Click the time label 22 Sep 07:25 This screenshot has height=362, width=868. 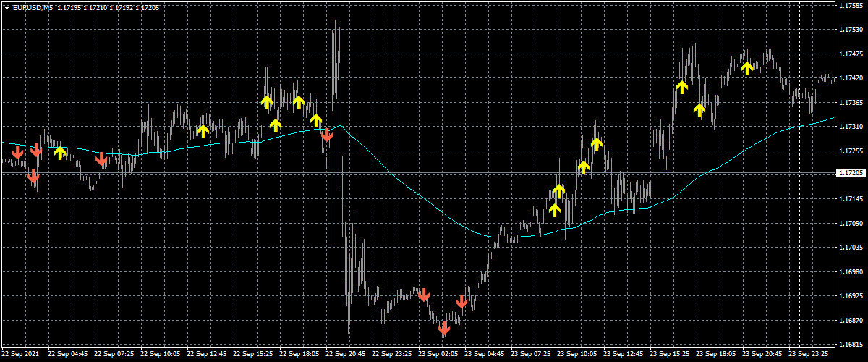point(114,355)
